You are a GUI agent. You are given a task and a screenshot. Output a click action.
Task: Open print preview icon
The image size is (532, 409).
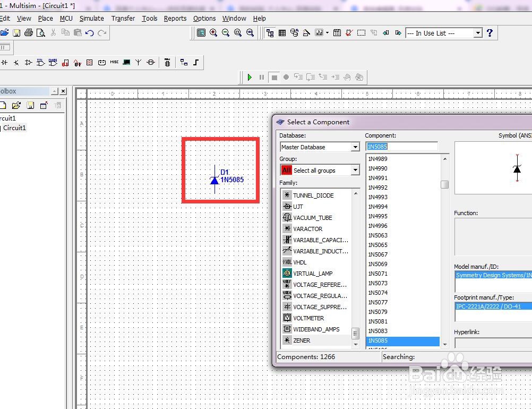point(41,32)
